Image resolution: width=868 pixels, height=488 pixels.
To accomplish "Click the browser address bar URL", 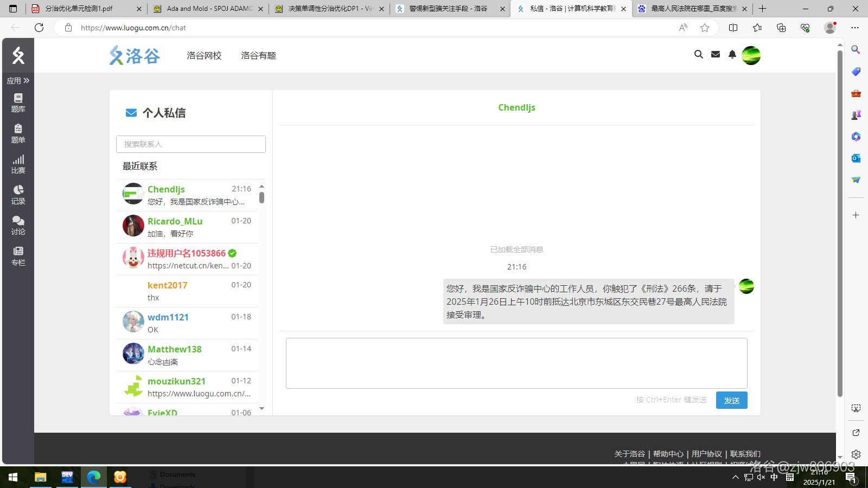I will (133, 28).
